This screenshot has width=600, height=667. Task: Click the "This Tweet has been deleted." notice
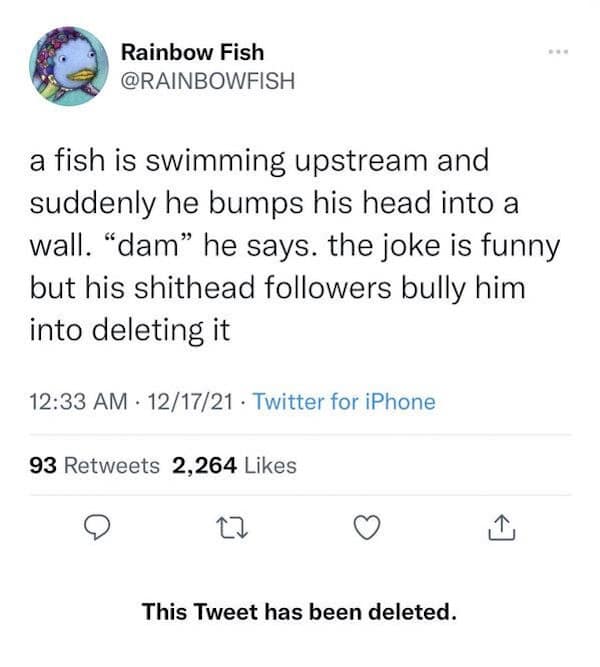point(299,610)
